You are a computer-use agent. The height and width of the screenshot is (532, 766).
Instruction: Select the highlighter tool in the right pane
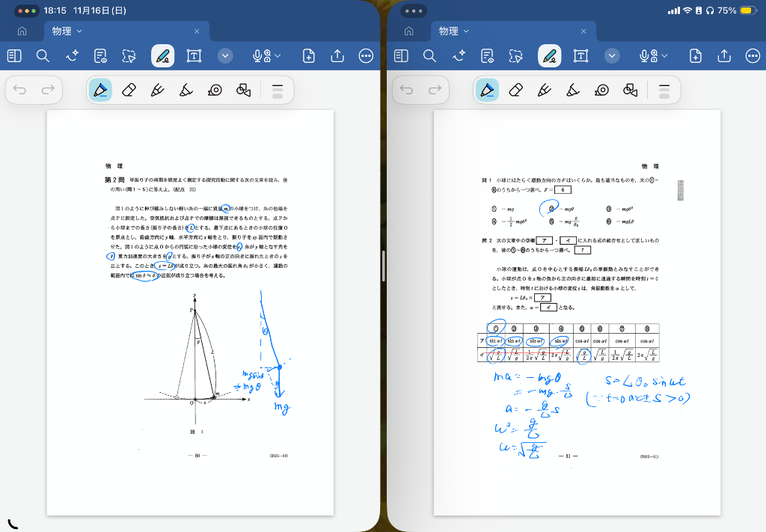coord(573,91)
